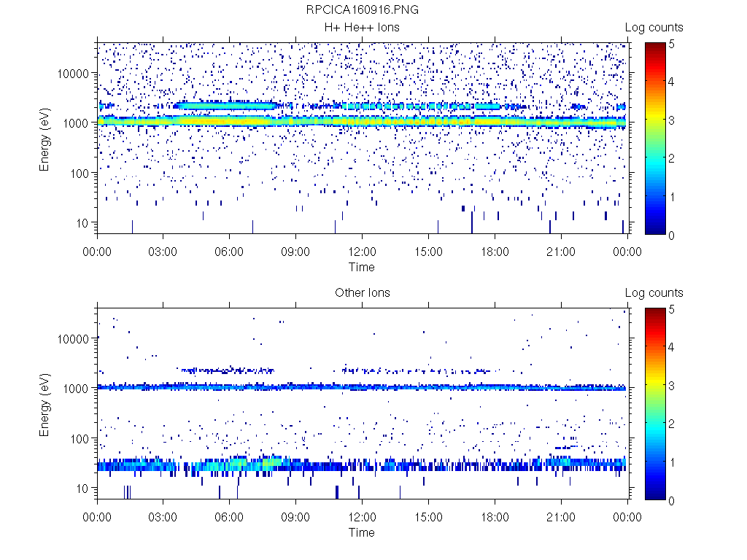Image resolution: width=747 pixels, height=560 pixels.
Task: Click the 10000 tick label on bottom plot
Action: tap(73, 339)
